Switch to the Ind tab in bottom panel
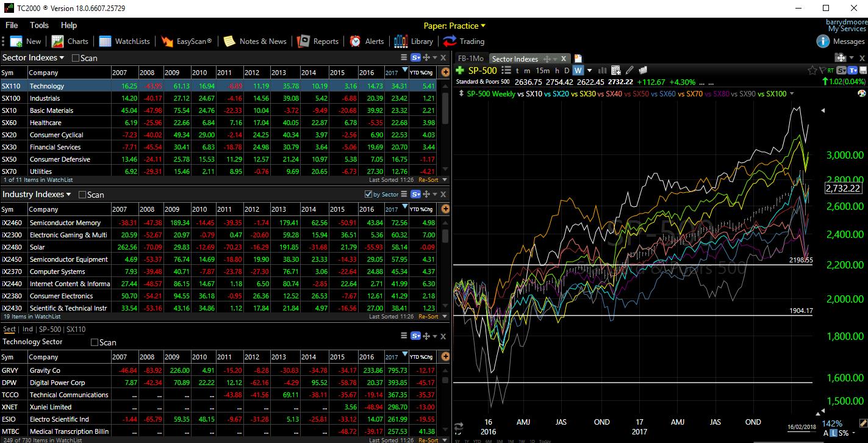This screenshot has width=868, height=443. click(27, 329)
